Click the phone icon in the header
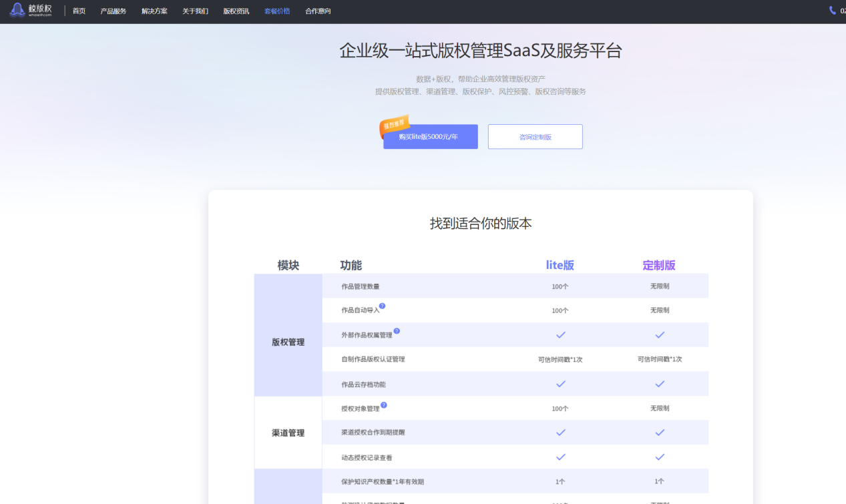 click(x=832, y=11)
